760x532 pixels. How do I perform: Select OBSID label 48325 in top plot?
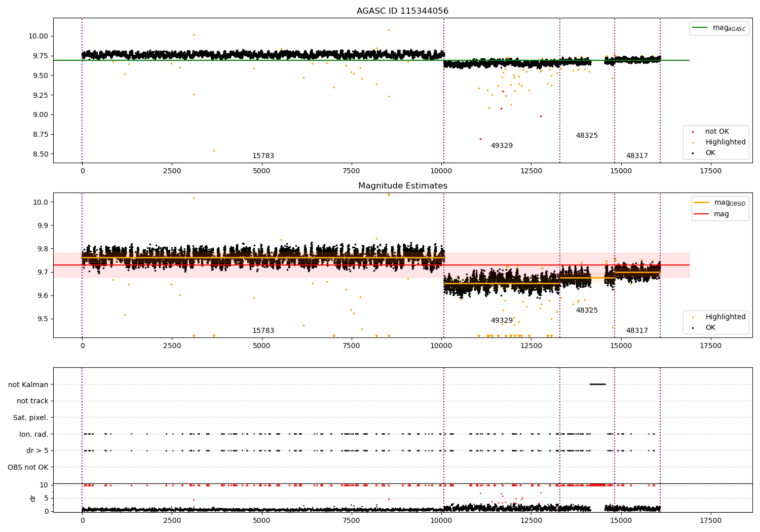coord(587,136)
